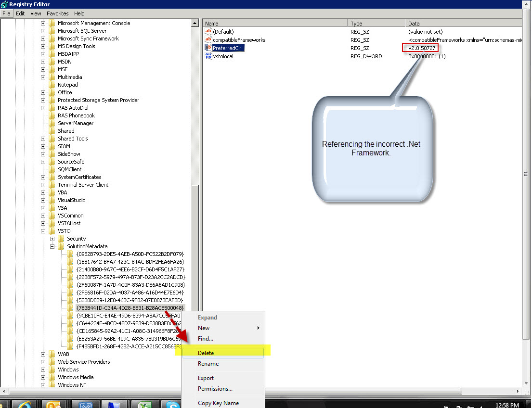
Task: Click the ServerManager key folder icon
Action: (52, 123)
